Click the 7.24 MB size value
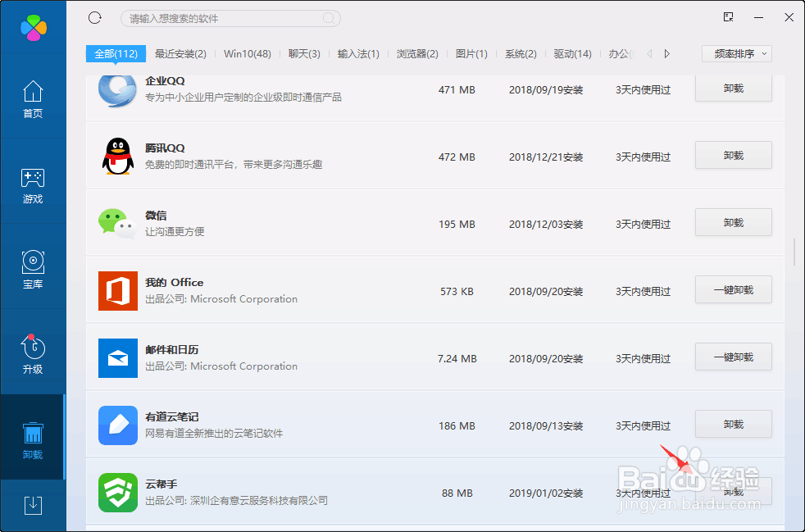805x532 pixels. [x=457, y=359]
